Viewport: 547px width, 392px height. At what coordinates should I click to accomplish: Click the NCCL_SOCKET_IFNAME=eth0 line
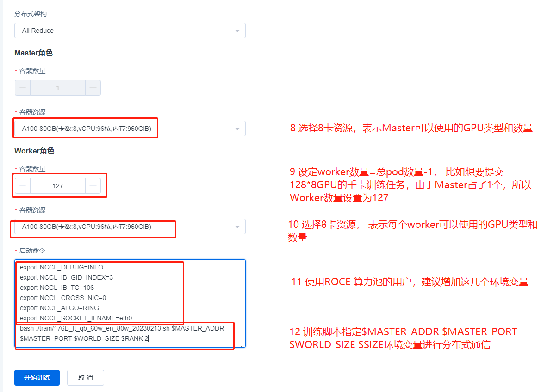coord(76,318)
